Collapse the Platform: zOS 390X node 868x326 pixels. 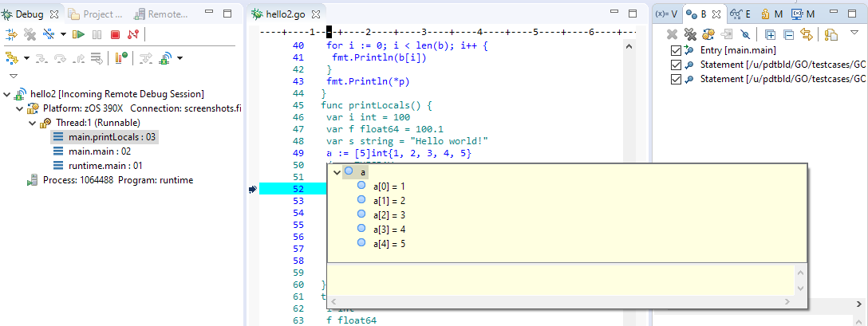click(21, 108)
